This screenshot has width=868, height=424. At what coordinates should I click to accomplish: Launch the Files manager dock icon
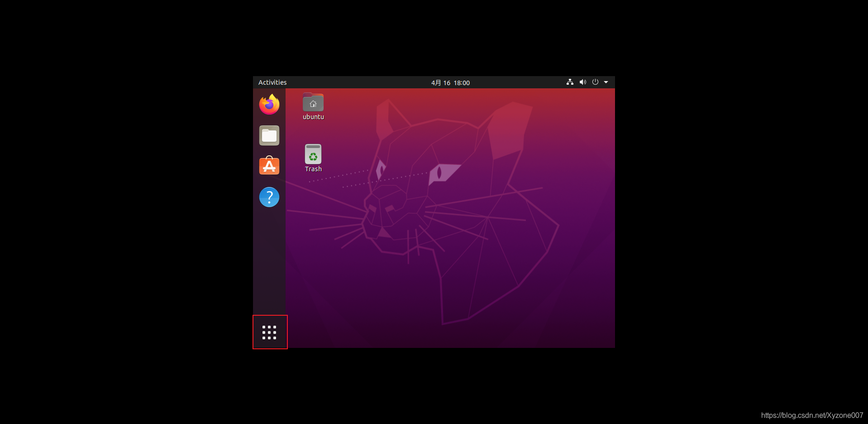point(269,135)
